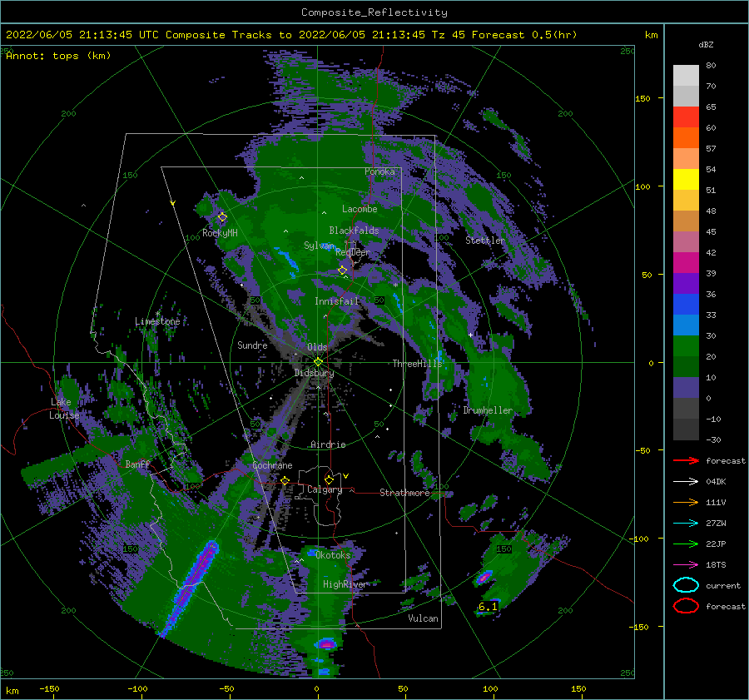Click the red forecast ellipse symbol
Viewport: 749px width, 700px height.
coord(686,606)
